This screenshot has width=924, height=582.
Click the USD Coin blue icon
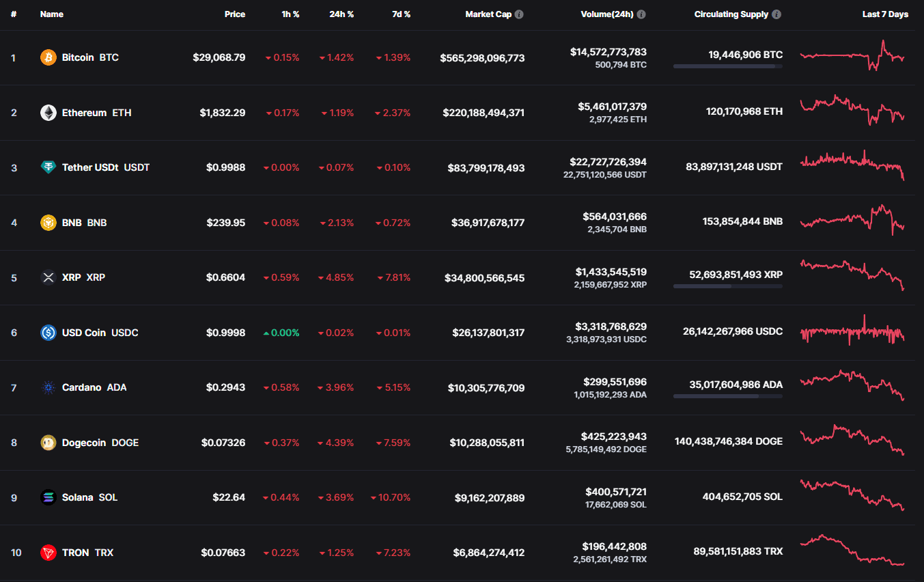click(48, 333)
